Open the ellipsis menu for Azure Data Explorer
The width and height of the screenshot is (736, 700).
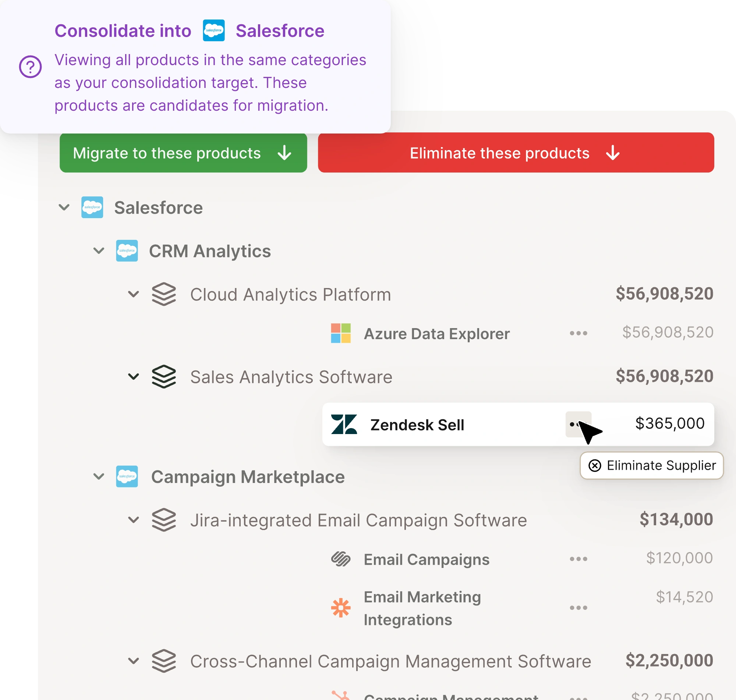[x=578, y=333]
